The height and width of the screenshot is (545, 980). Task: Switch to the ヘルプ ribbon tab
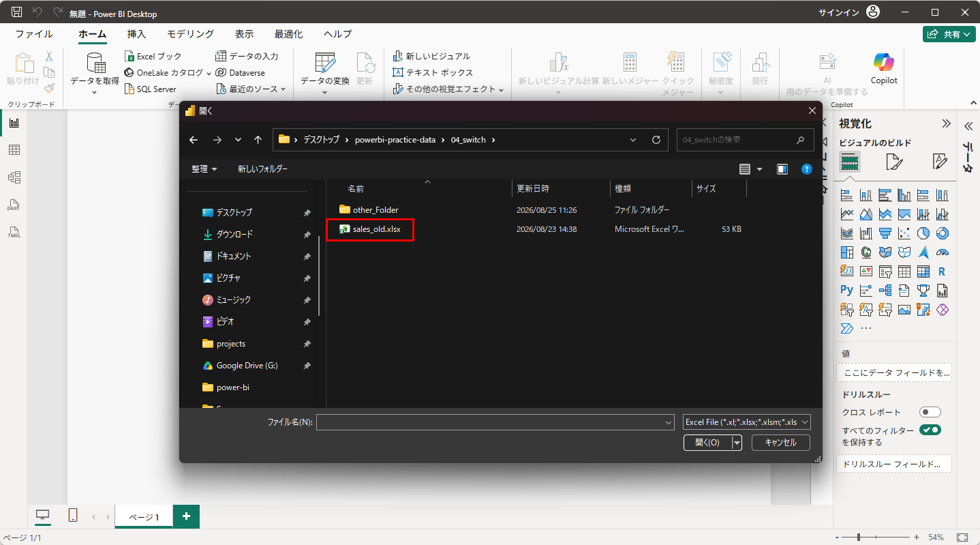coord(337,34)
